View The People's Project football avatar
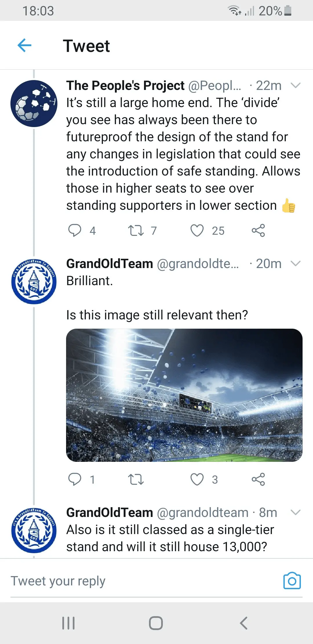 tap(34, 104)
